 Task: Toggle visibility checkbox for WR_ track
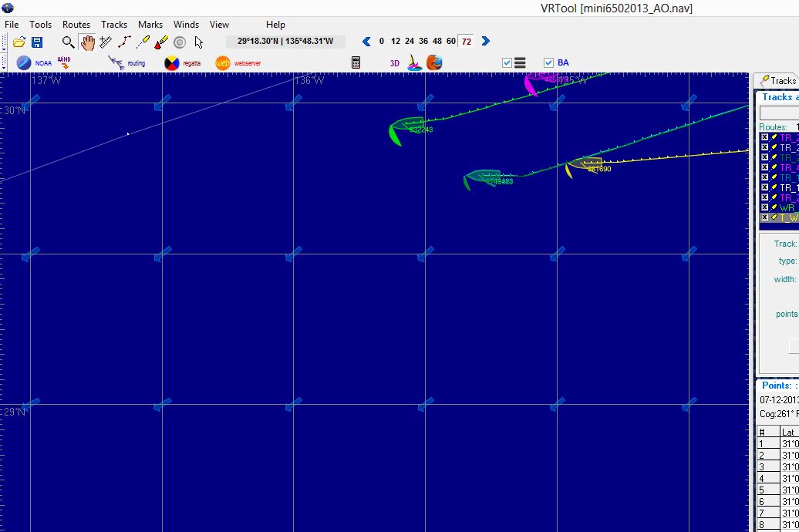pyautogui.click(x=764, y=207)
